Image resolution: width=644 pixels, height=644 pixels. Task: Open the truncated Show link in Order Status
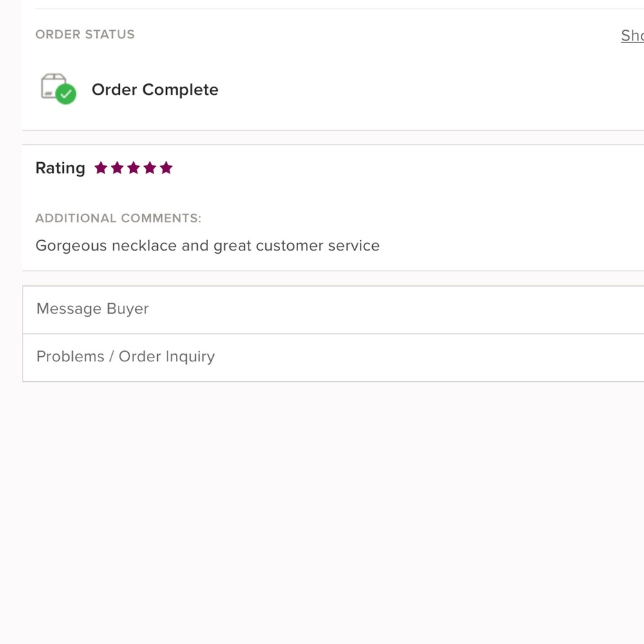(x=632, y=35)
